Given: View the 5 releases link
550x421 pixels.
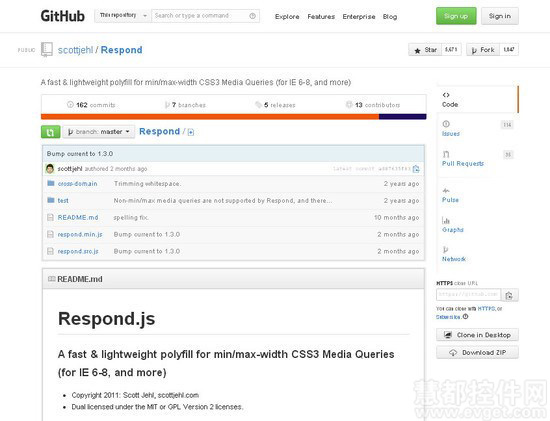Looking at the screenshot, I should click(275, 105).
